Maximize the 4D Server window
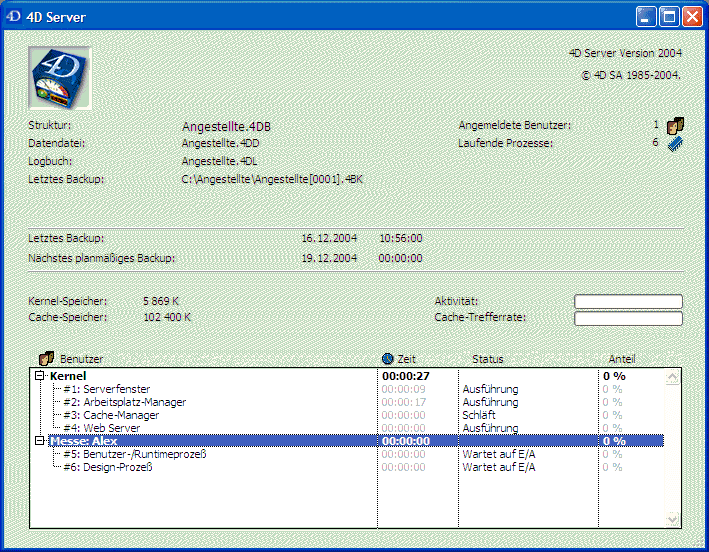709x552 pixels. point(667,16)
